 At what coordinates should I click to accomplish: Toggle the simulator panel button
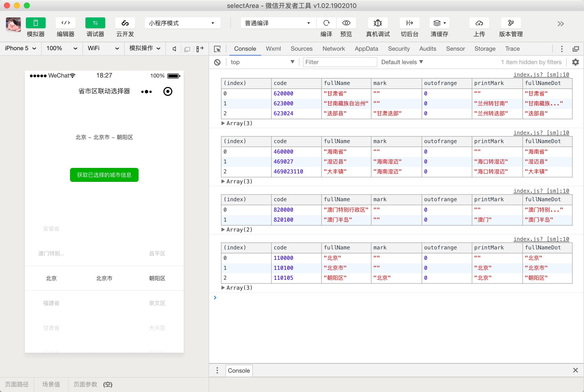pyautogui.click(x=36, y=23)
